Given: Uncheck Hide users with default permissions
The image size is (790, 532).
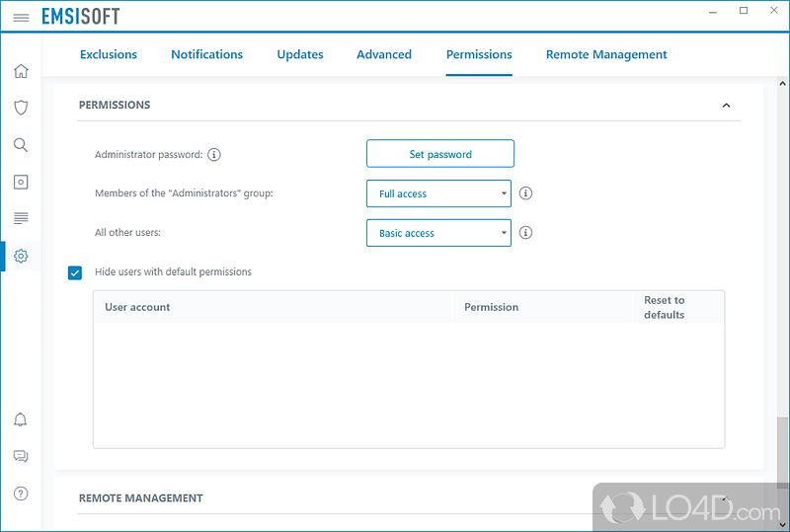Looking at the screenshot, I should tap(75, 272).
